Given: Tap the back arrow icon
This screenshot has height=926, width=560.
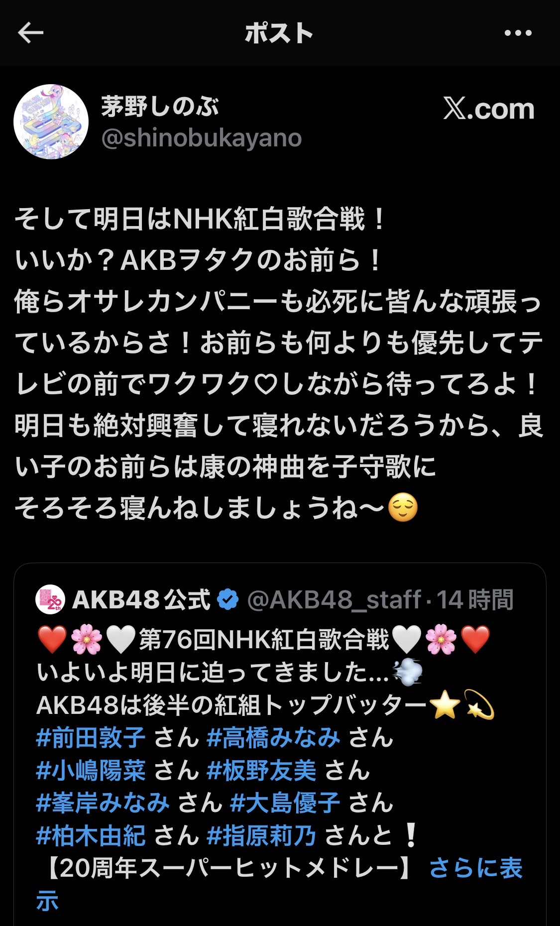Looking at the screenshot, I should (x=31, y=33).
